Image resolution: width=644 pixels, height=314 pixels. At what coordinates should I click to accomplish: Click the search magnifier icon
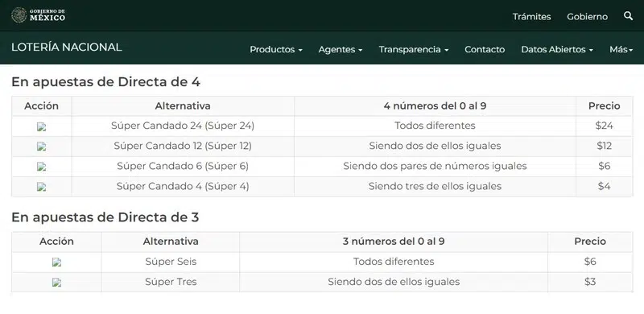coord(628,16)
